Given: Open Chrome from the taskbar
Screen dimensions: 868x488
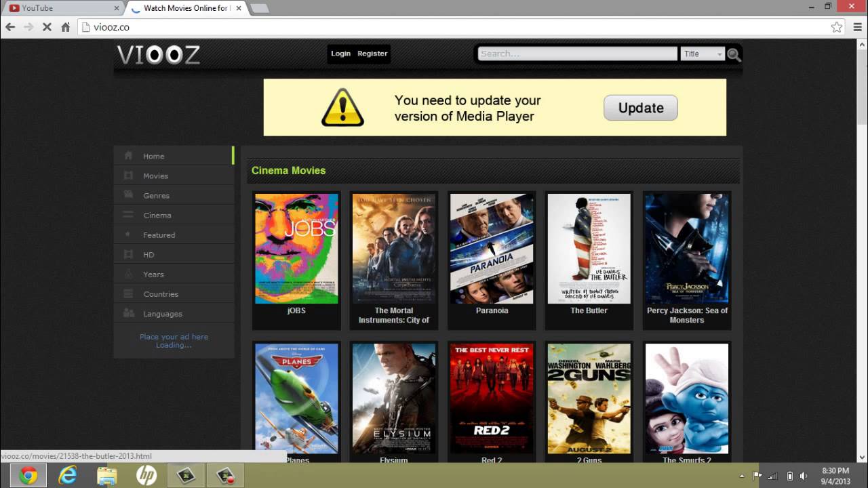Looking at the screenshot, I should click(x=28, y=476).
